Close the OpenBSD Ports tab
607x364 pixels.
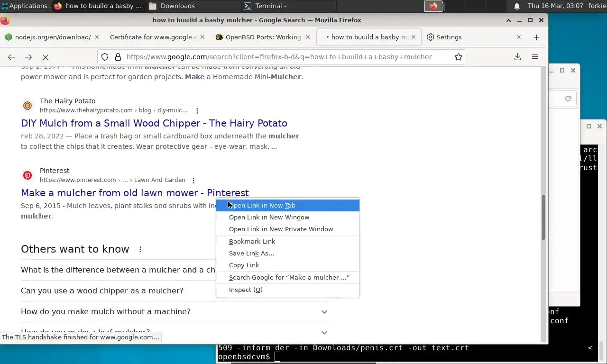pos(308,37)
